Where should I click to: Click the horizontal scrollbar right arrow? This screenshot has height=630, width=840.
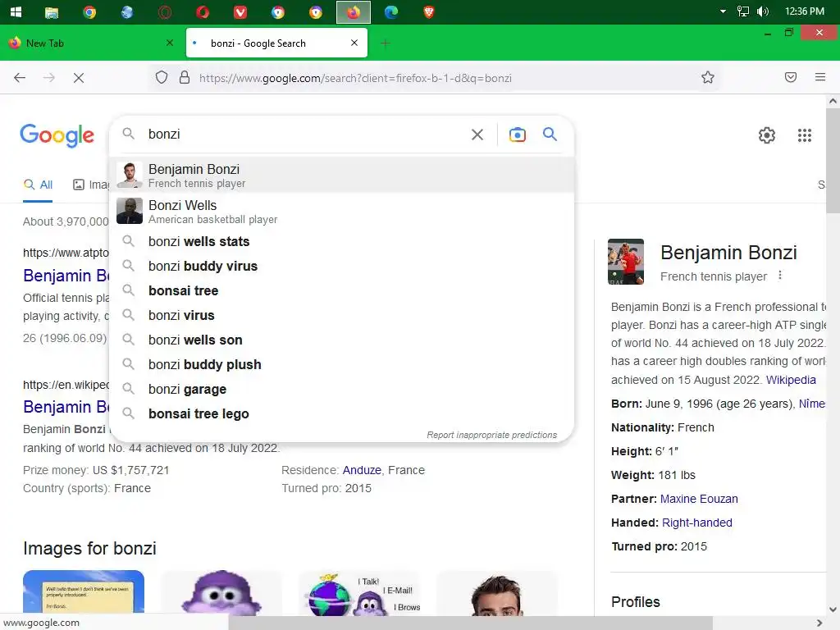(x=819, y=623)
